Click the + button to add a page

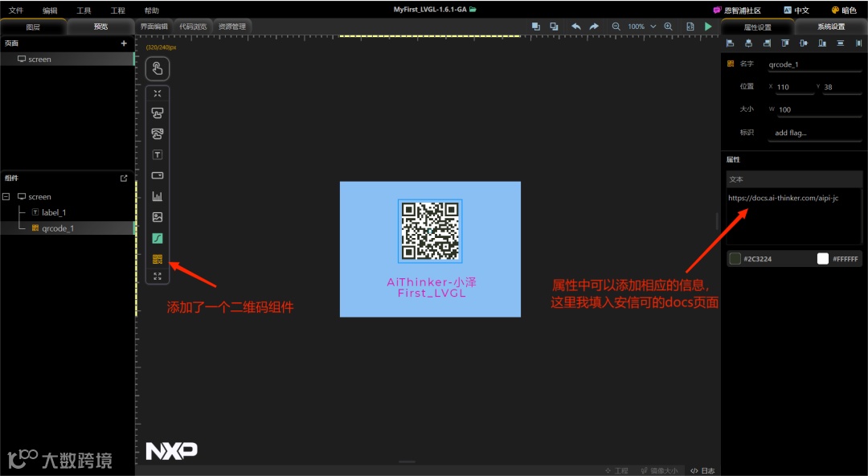click(x=124, y=43)
